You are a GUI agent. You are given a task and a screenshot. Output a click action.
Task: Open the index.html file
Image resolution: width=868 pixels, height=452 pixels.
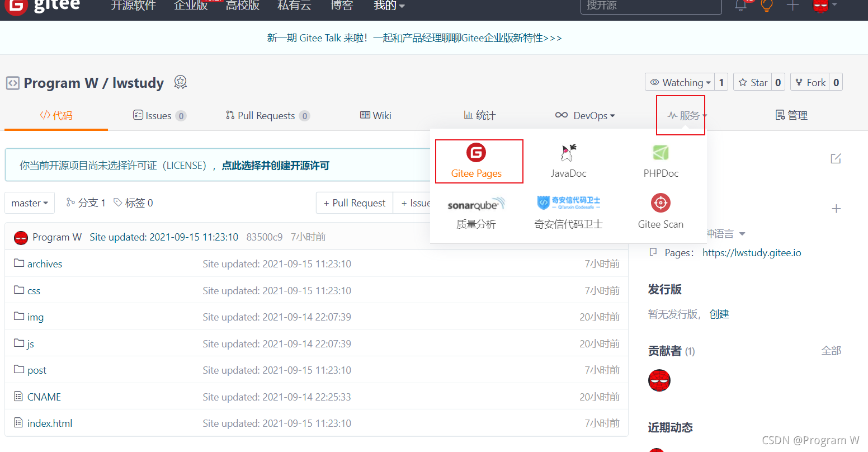[x=50, y=423]
